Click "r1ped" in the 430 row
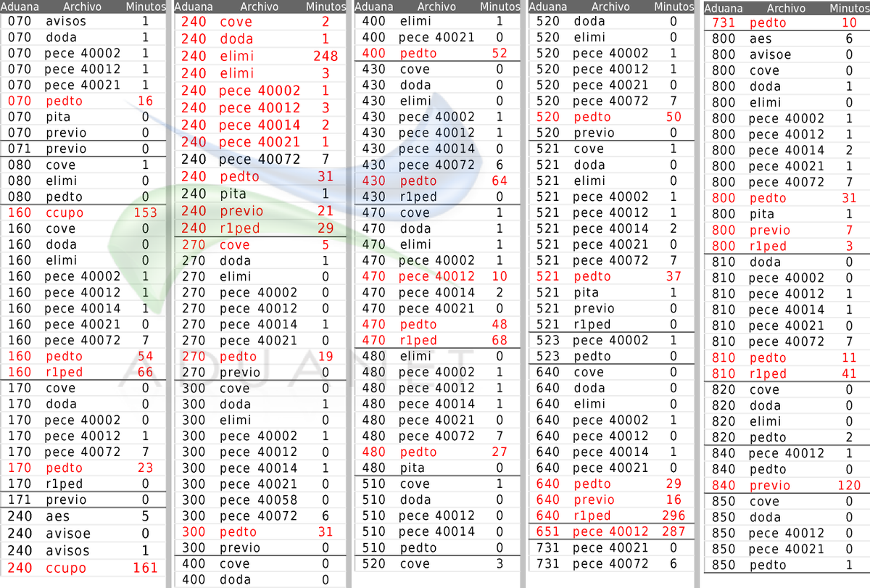The image size is (870, 588). [x=418, y=196]
